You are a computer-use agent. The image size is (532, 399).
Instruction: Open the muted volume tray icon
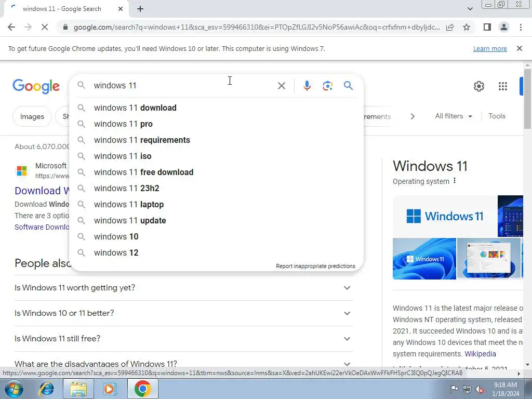(480, 389)
